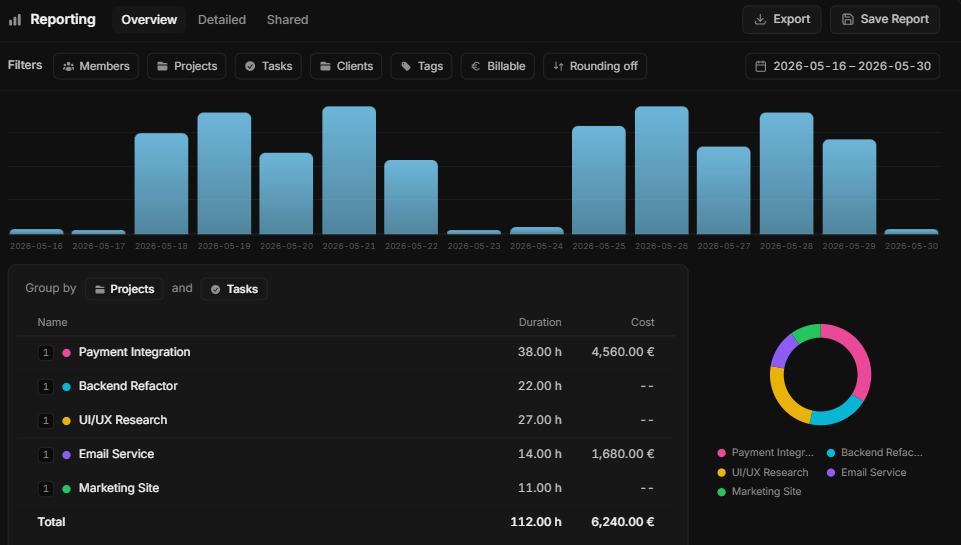961x545 pixels.
Task: Click the Marketing Site legend entry
Action: click(x=759, y=491)
